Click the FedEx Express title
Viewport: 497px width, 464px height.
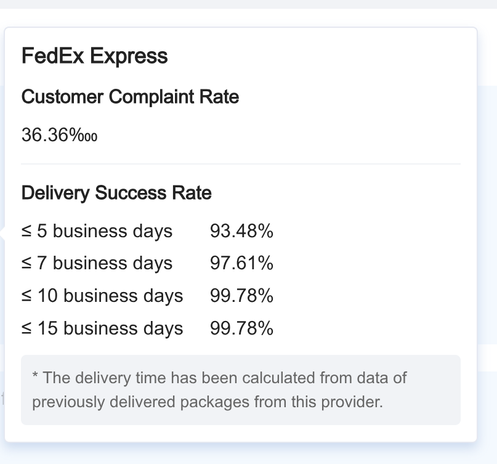[x=94, y=56]
